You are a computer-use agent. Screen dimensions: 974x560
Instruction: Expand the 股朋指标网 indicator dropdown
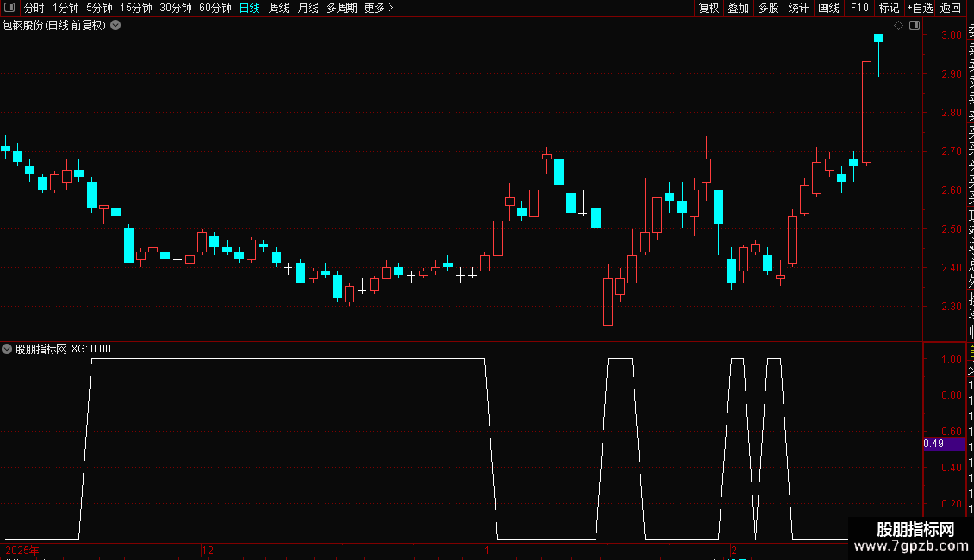pos(7,349)
